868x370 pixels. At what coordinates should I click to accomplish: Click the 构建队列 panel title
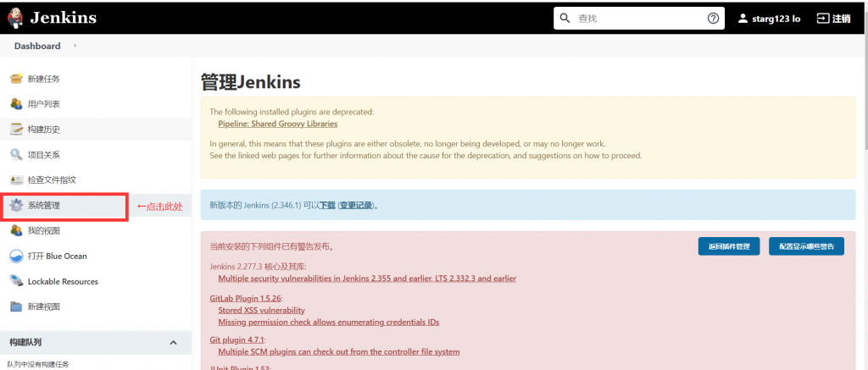25,342
